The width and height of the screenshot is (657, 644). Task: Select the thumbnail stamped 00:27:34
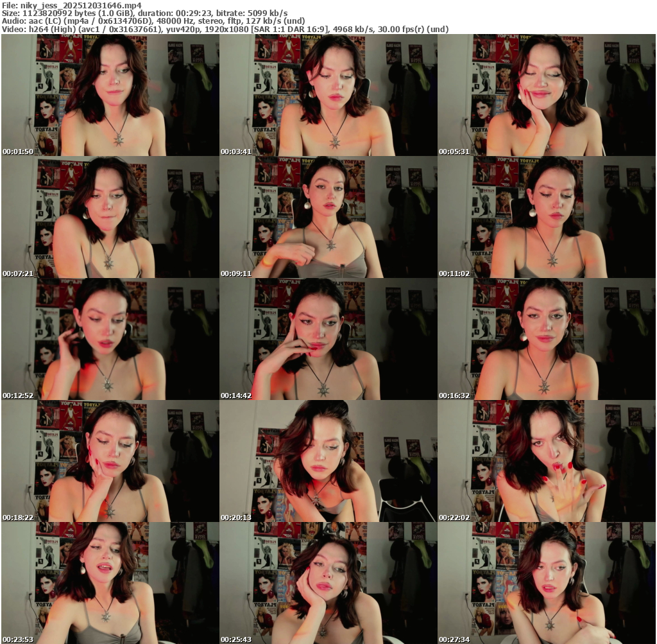(x=547, y=583)
